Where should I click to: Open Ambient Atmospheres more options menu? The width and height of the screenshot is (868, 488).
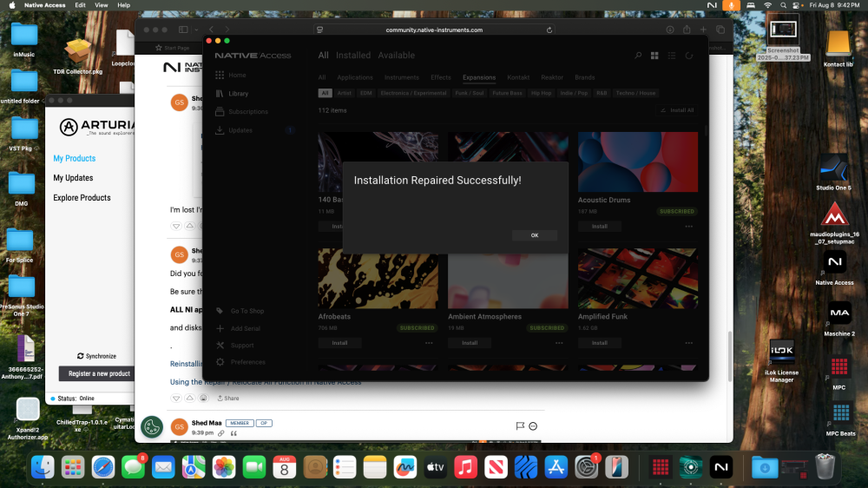click(x=559, y=343)
